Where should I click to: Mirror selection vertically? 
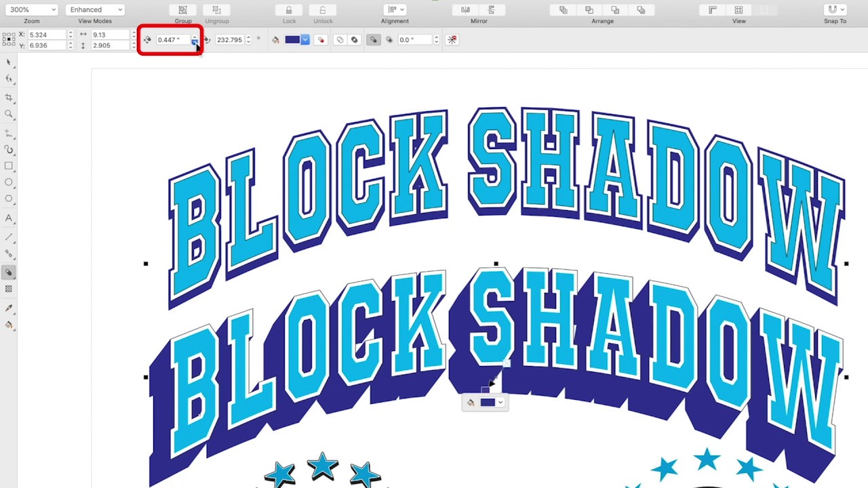(492, 9)
